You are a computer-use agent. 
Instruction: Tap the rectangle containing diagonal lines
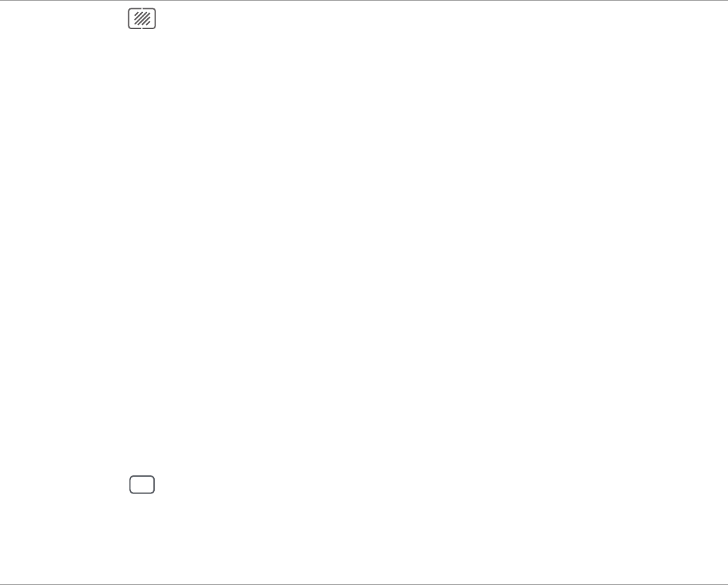tap(142, 19)
